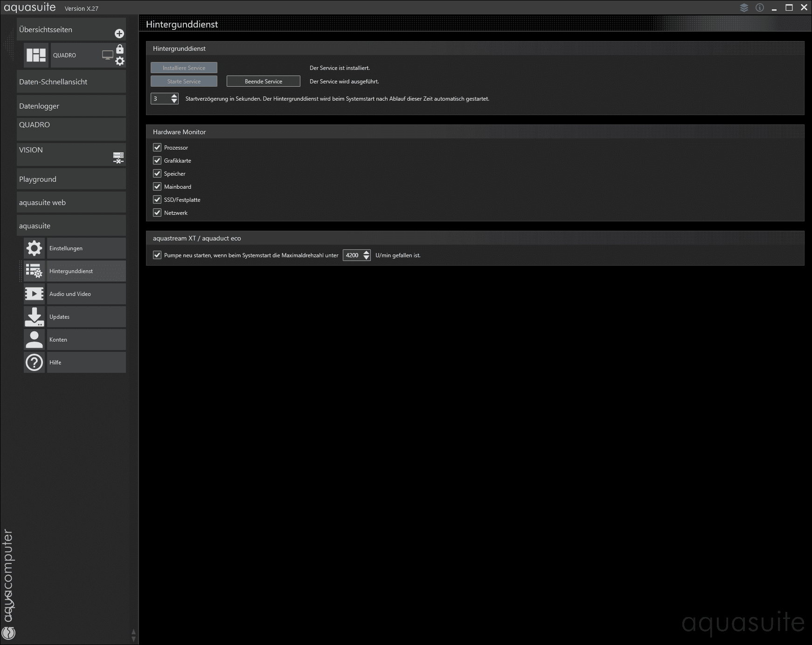This screenshot has height=645, width=812.
Task: Click the Starte Service button
Action: coord(184,81)
